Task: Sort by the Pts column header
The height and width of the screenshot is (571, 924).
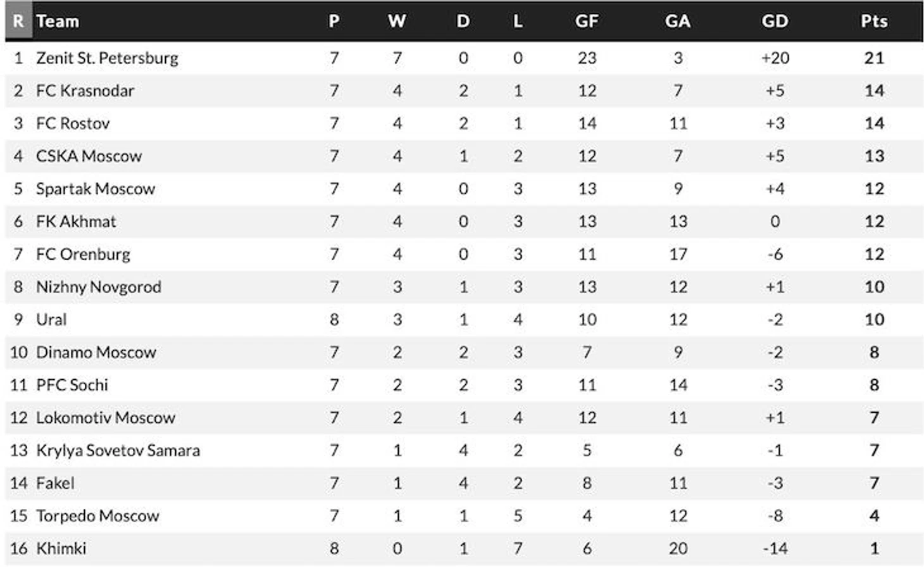Action: (874, 21)
